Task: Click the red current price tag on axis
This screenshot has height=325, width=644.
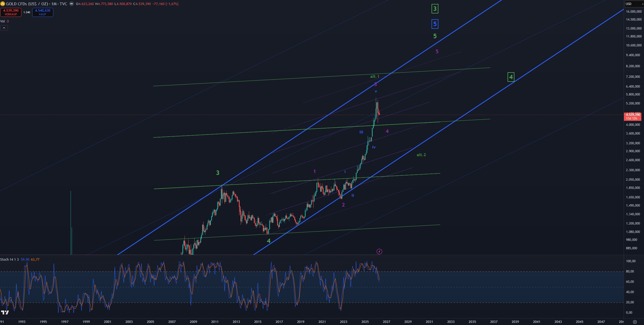Action: (x=633, y=117)
